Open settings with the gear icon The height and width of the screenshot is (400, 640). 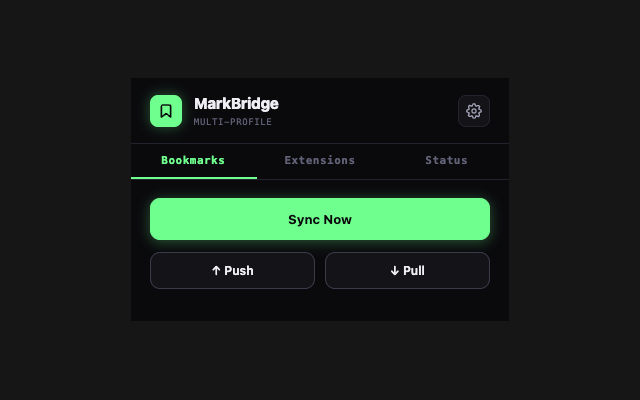(x=473, y=111)
